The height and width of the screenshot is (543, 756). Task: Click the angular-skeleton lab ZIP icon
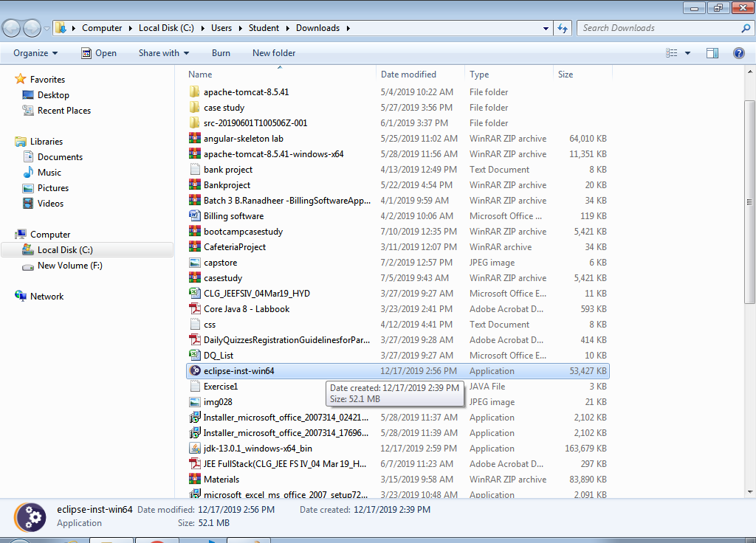click(x=194, y=139)
